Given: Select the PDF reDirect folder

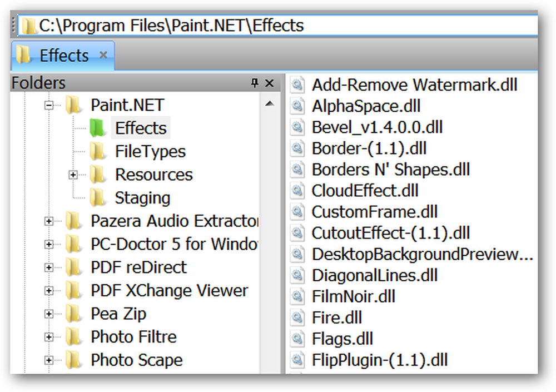Looking at the screenshot, I should point(138,267).
